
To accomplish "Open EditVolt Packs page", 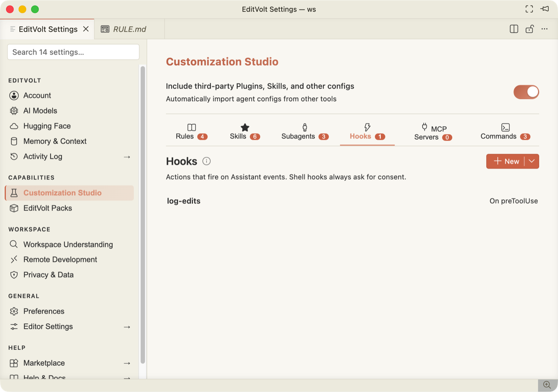I will tap(69, 208).
